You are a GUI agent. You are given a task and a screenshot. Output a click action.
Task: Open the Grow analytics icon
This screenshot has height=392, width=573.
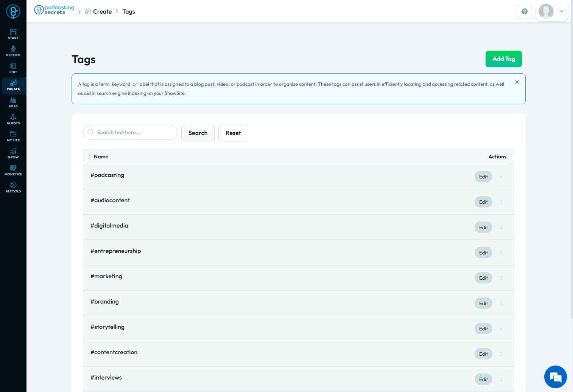click(13, 153)
